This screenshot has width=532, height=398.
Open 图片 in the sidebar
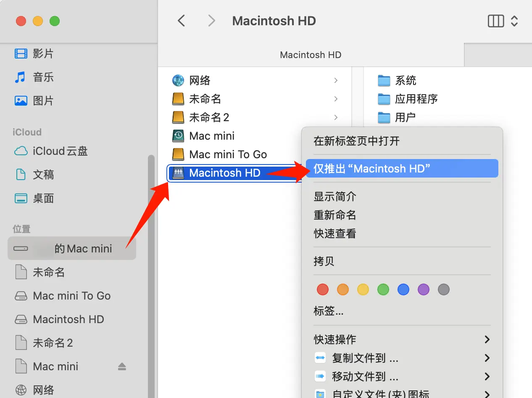tap(34, 101)
